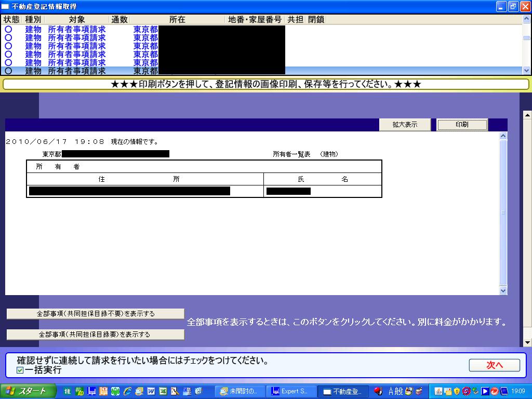Viewport: 532px width, 399px height.
Task: Click the IME toolbox icon
Action: coord(419,391)
